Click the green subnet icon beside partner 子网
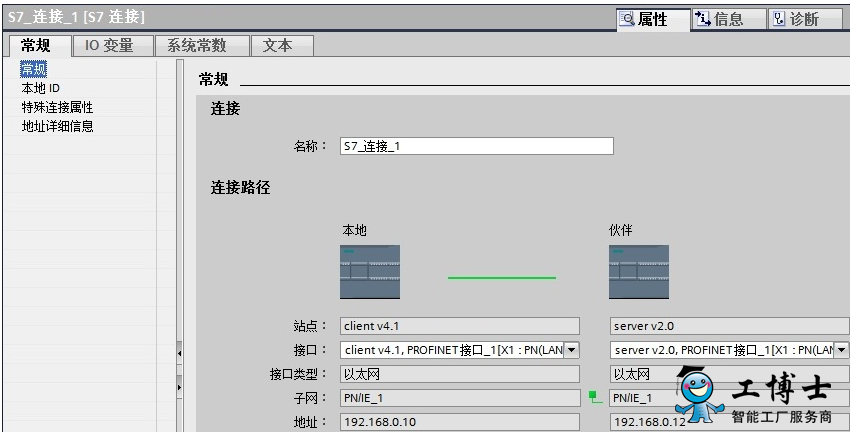Viewport: 853px width, 435px height. [x=595, y=398]
